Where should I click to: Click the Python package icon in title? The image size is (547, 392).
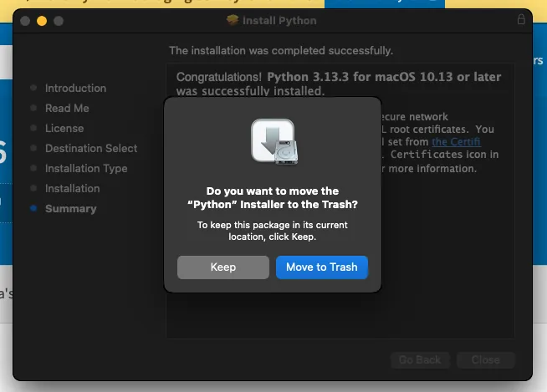pos(233,20)
